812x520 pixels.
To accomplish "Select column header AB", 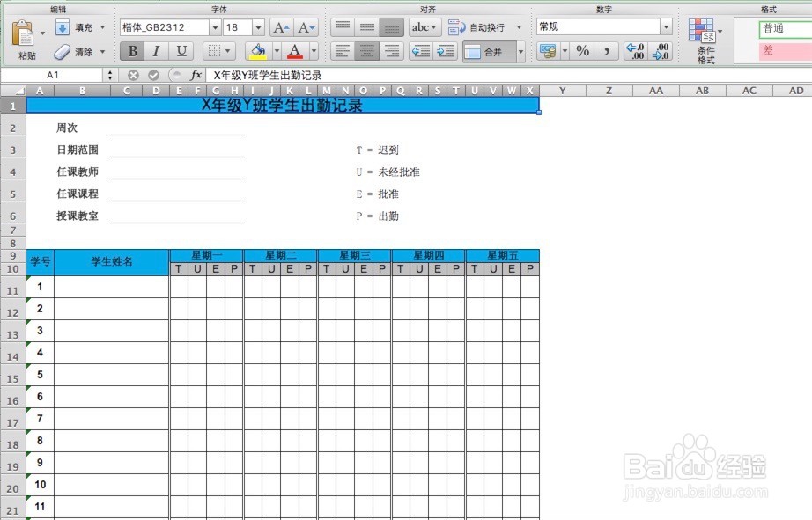I will [702, 91].
